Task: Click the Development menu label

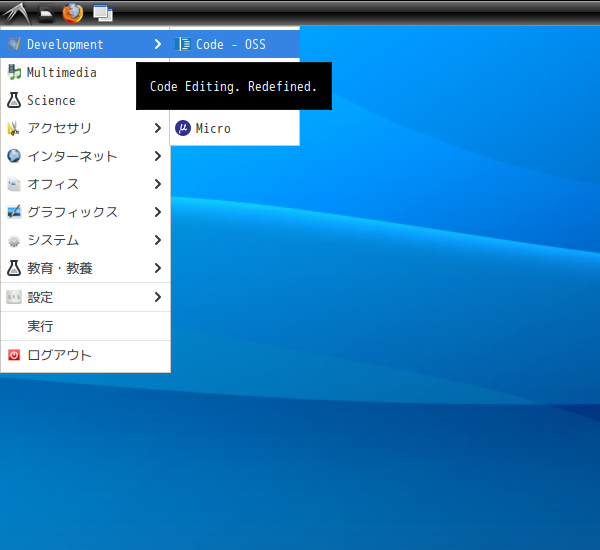Action: click(65, 45)
